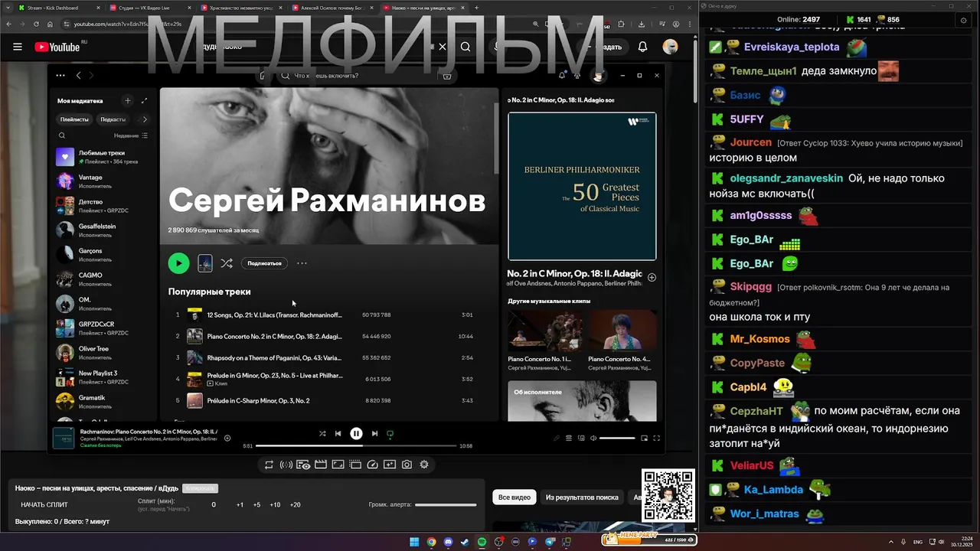Skip to the next track
The image size is (980, 551).
point(374,433)
